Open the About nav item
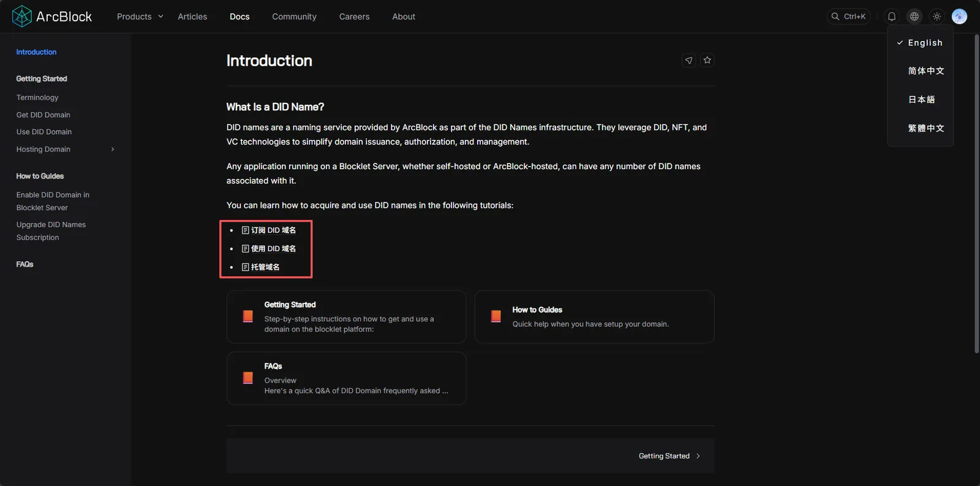980x486 pixels. (x=404, y=17)
